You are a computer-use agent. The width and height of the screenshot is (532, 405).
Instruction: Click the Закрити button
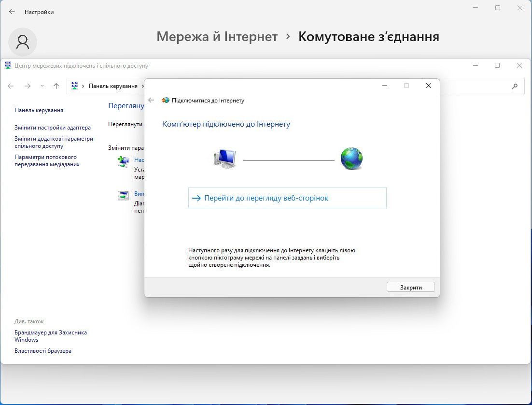(411, 287)
